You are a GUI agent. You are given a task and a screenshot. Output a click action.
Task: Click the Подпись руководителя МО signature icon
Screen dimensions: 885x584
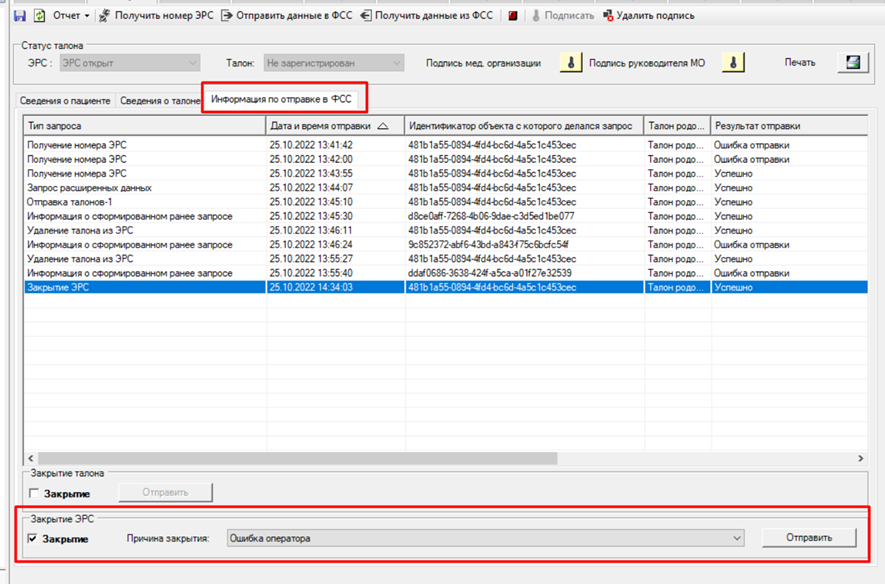point(733,63)
